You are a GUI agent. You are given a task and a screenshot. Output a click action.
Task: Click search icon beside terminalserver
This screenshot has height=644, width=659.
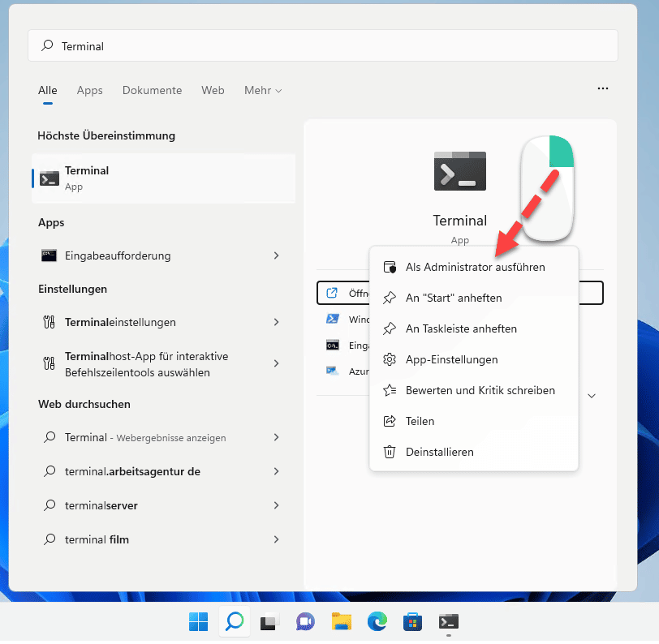pyautogui.click(x=50, y=505)
